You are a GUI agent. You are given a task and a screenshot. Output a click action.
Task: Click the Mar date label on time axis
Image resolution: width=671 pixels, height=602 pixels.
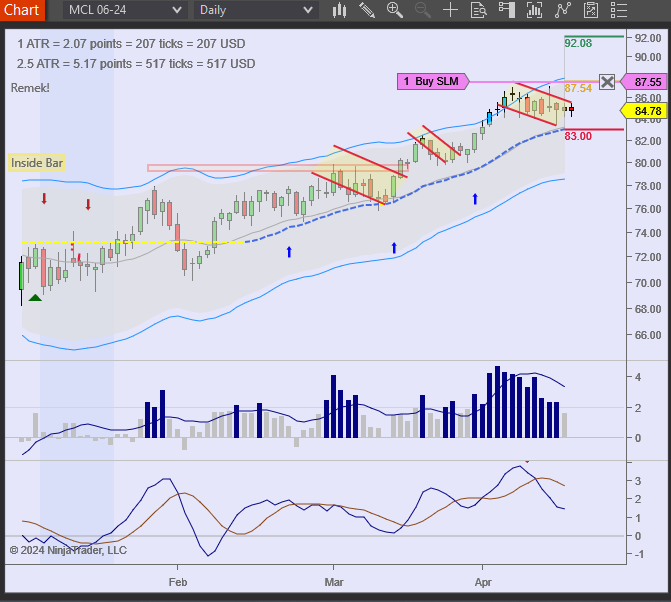pyautogui.click(x=334, y=582)
